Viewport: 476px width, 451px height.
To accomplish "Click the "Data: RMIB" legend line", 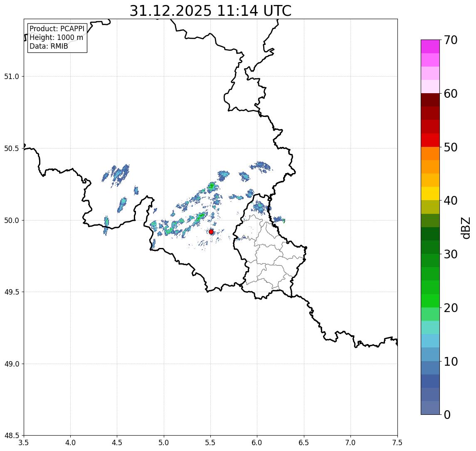I will (49, 46).
